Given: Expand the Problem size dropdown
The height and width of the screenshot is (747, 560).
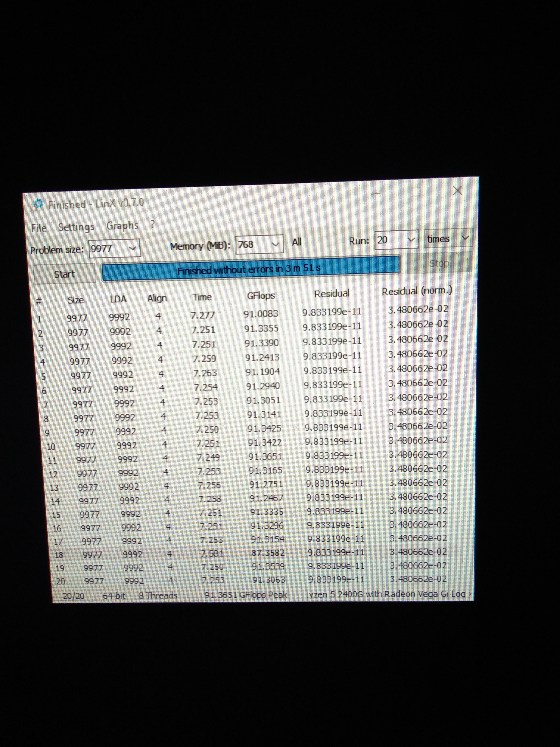Looking at the screenshot, I should pos(133,248).
